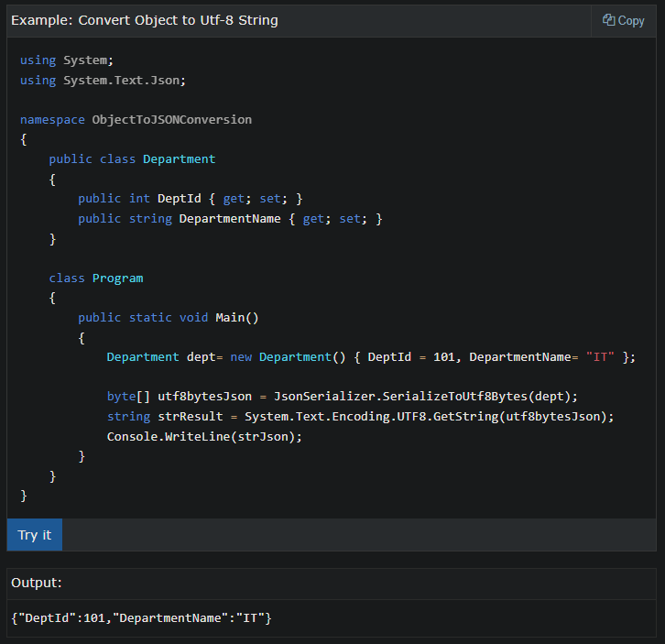Click the "IT" string literal in the code

(x=600, y=357)
